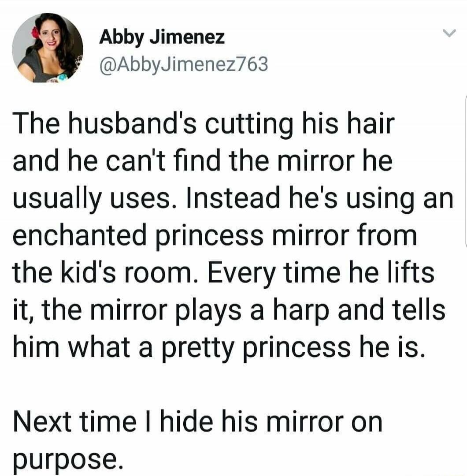
Task: Click the phrase 'pretty princess he is.'
Action: click(292, 349)
